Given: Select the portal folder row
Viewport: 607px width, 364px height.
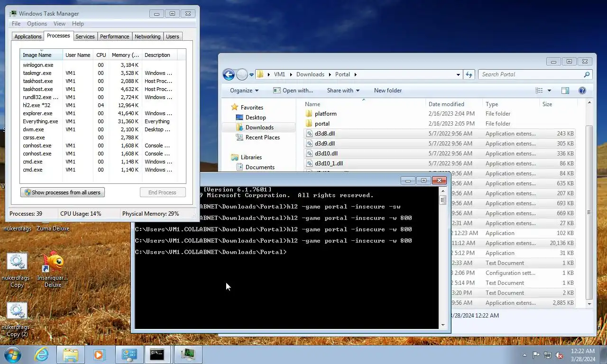Looking at the screenshot, I should (439, 124).
